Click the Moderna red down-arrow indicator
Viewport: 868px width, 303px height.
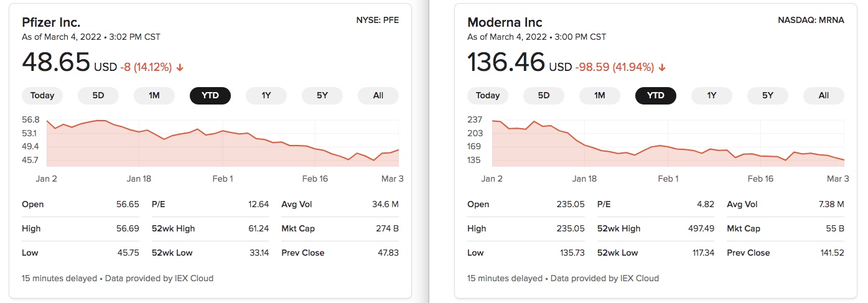(x=662, y=67)
